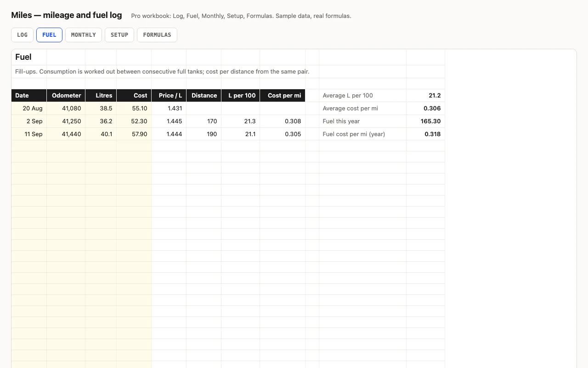This screenshot has height=368, width=588.
Task: Select the Price / L header
Action: coord(169,96)
